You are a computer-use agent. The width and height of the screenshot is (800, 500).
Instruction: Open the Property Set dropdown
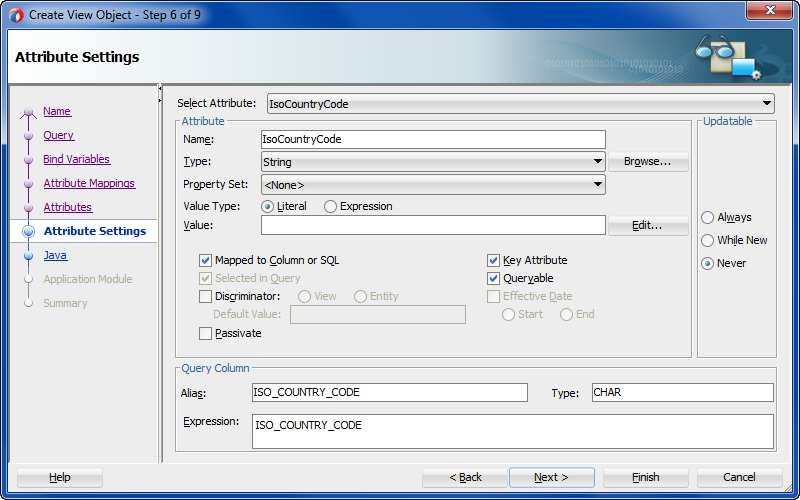click(433, 185)
